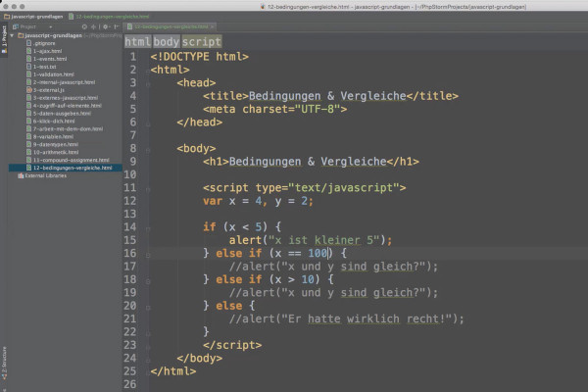
Task: Click the closing </html> tag on line 25
Action: (x=173, y=371)
